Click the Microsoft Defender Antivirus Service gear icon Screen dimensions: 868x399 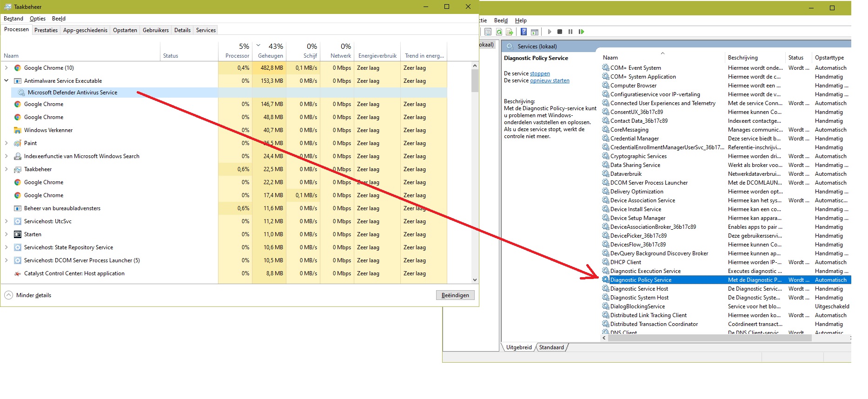[21, 93]
